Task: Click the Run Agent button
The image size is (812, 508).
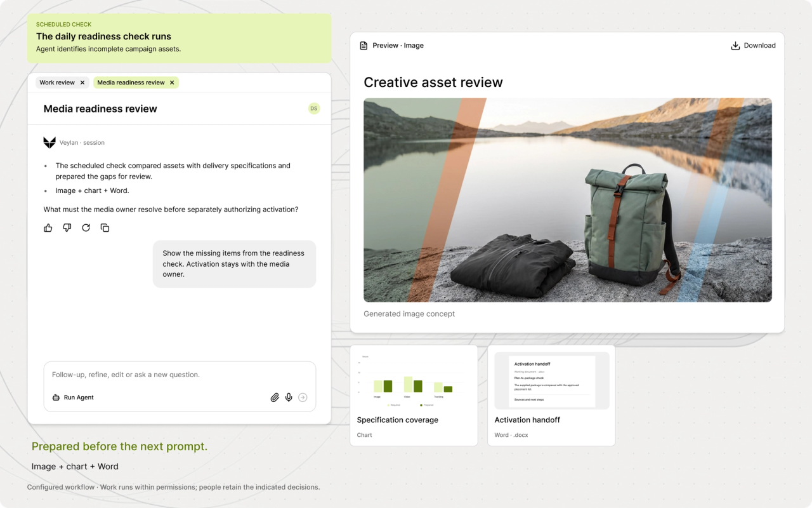Action: (73, 398)
